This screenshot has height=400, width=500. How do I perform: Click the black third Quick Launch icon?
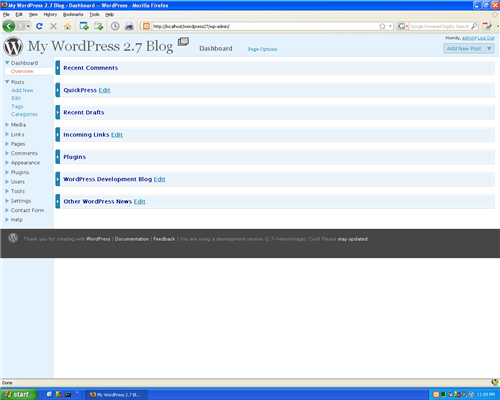point(68,395)
